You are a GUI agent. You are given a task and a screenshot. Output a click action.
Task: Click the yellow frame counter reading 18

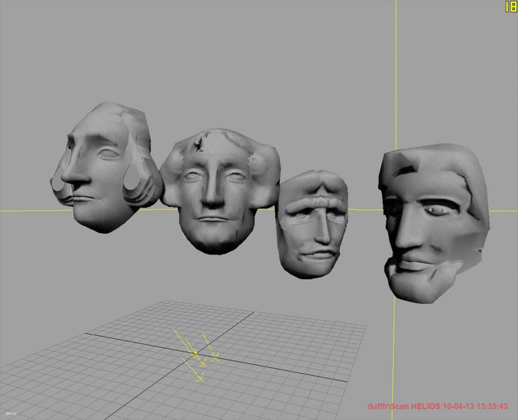coord(511,7)
